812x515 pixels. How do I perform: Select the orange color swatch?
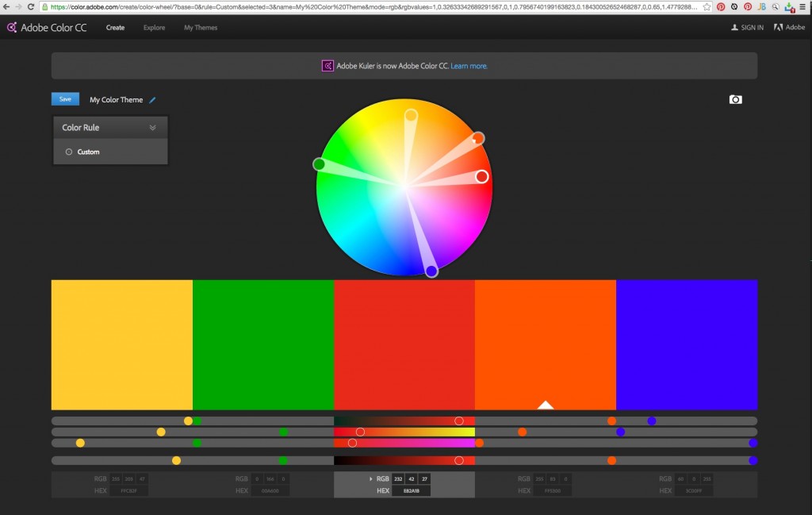click(546, 344)
